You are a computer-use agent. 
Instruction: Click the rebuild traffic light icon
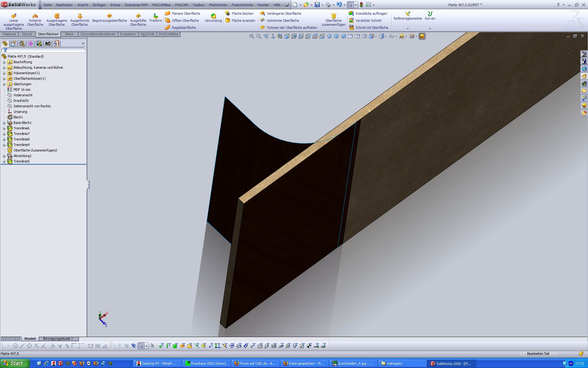tap(361, 5)
